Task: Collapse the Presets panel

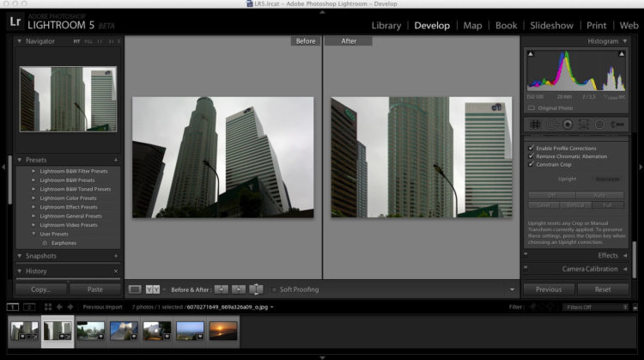Action: (19, 160)
